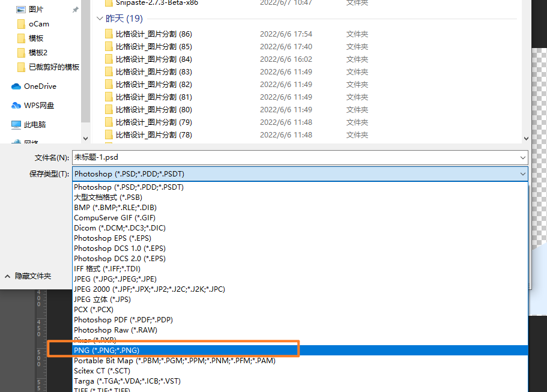Select row named 比格设计_图片分割 (83)
This screenshot has height=392, width=547.
pos(237,72)
